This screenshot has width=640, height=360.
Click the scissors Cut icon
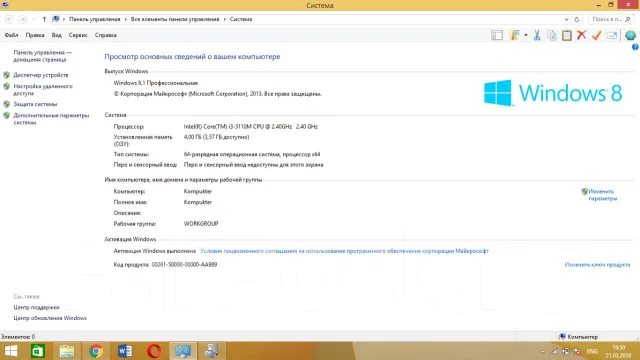pos(537,36)
